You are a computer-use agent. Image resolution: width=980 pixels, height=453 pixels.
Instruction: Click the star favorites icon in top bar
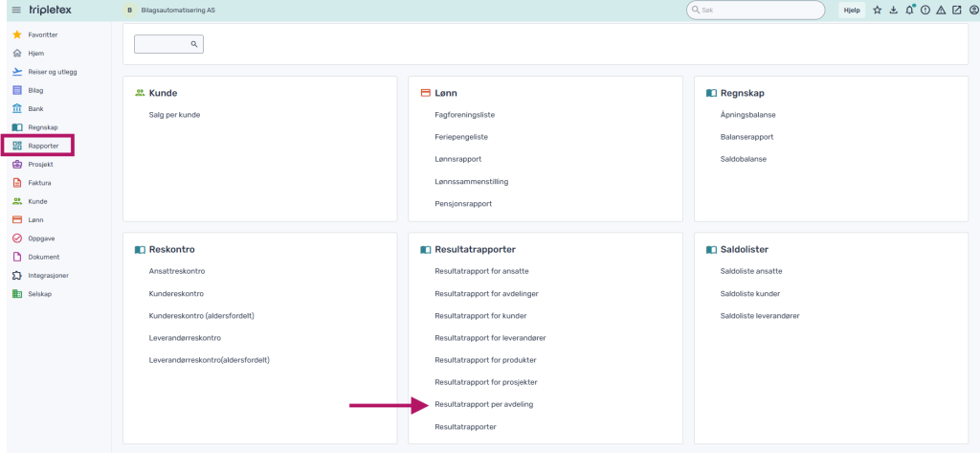[878, 10]
